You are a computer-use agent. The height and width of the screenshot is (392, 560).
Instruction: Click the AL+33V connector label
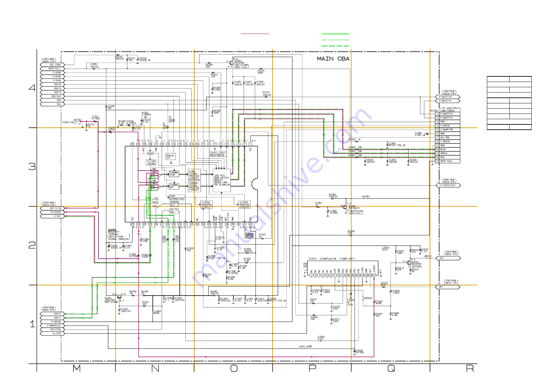point(53,334)
